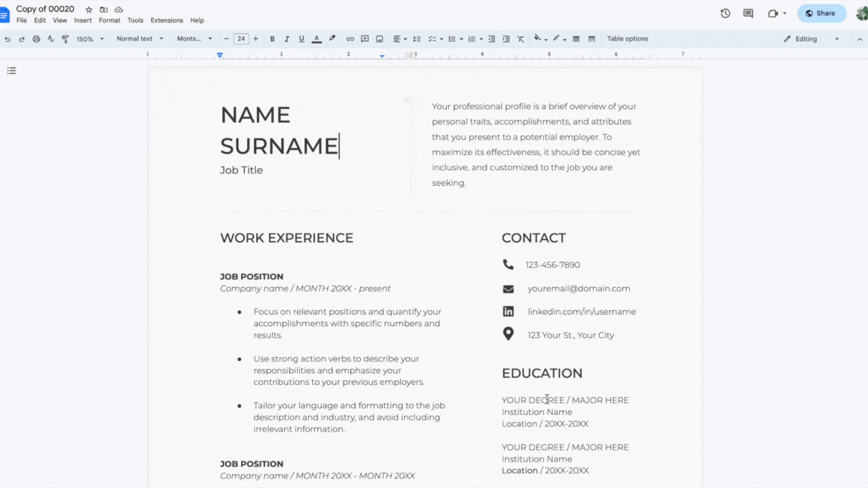Open the numbered list style dropdown arrow

[x=481, y=38]
